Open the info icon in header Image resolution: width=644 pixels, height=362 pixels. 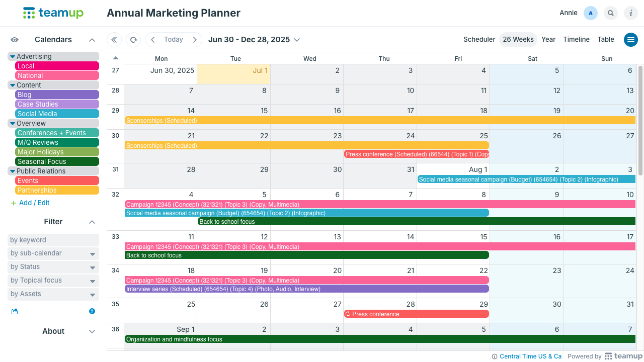point(631,13)
